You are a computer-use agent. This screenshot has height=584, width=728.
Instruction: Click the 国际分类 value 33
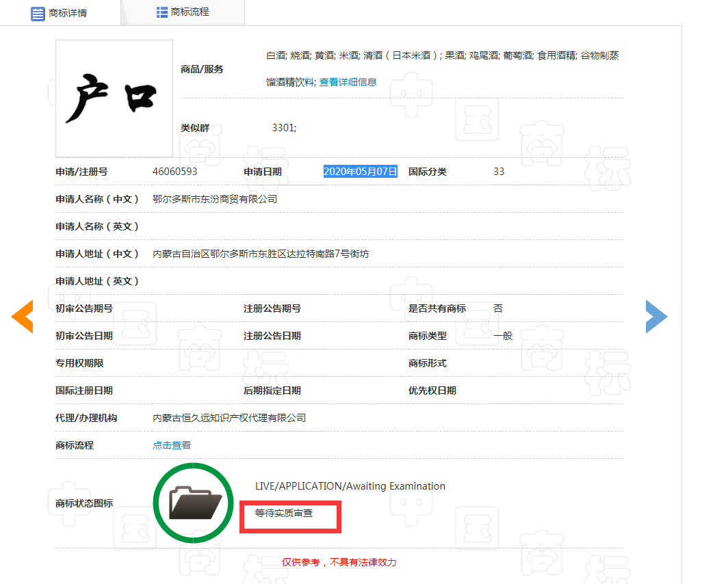click(x=499, y=172)
